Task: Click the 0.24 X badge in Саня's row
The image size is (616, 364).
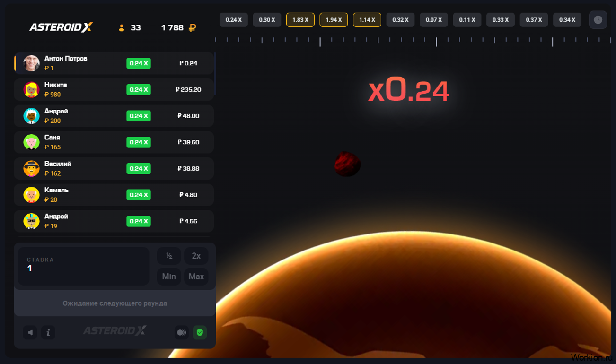Action: tap(139, 142)
